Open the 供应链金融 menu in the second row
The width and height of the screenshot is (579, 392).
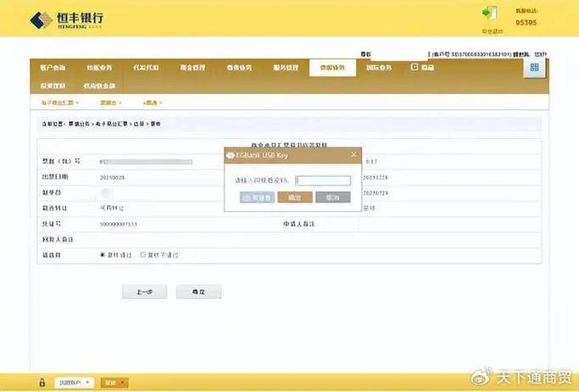pos(99,86)
